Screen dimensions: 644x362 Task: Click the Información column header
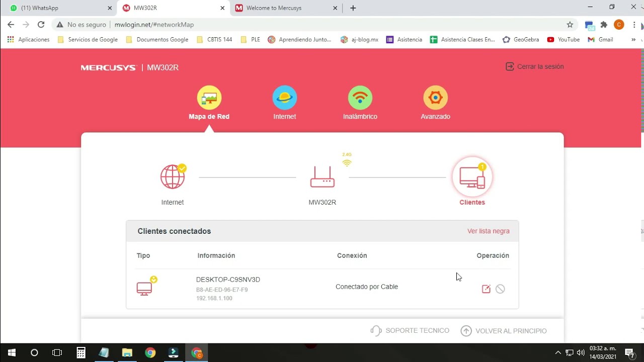click(x=216, y=255)
